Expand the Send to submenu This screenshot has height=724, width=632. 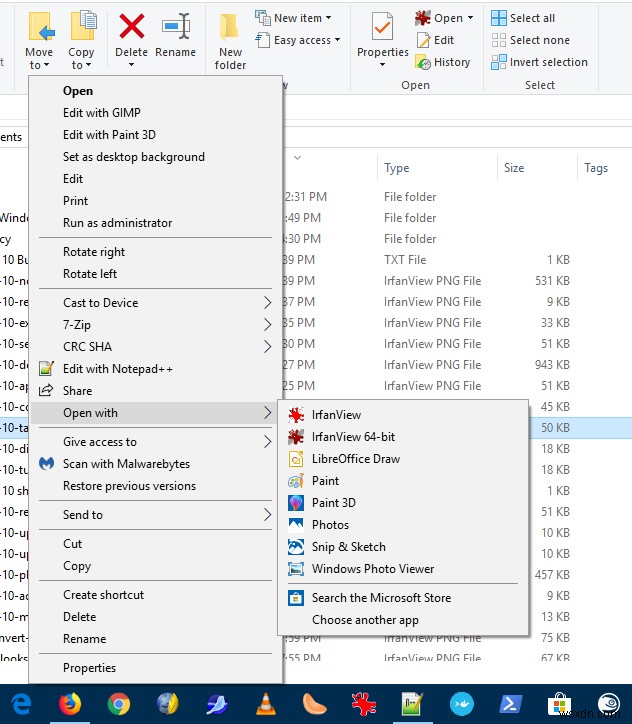pos(267,515)
